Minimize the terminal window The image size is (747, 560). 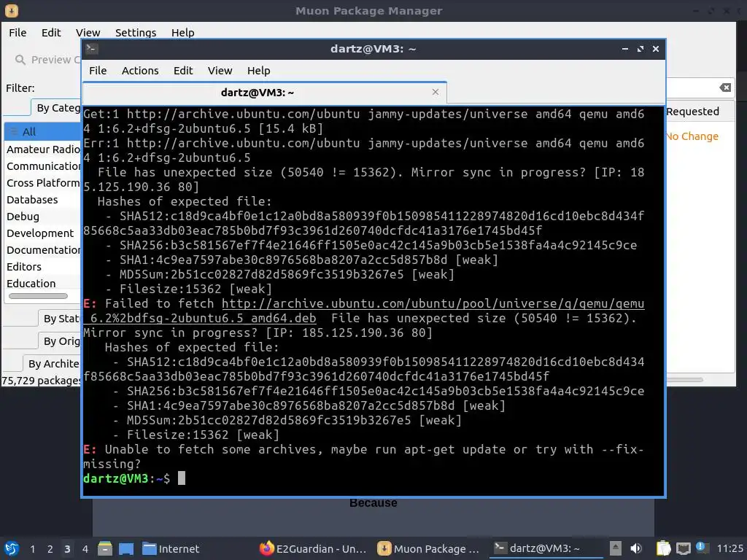625,49
